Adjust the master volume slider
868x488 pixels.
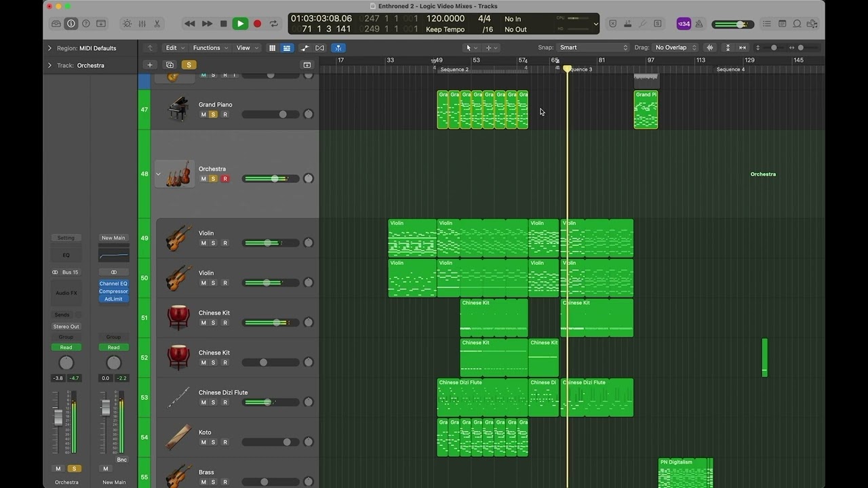(x=733, y=24)
